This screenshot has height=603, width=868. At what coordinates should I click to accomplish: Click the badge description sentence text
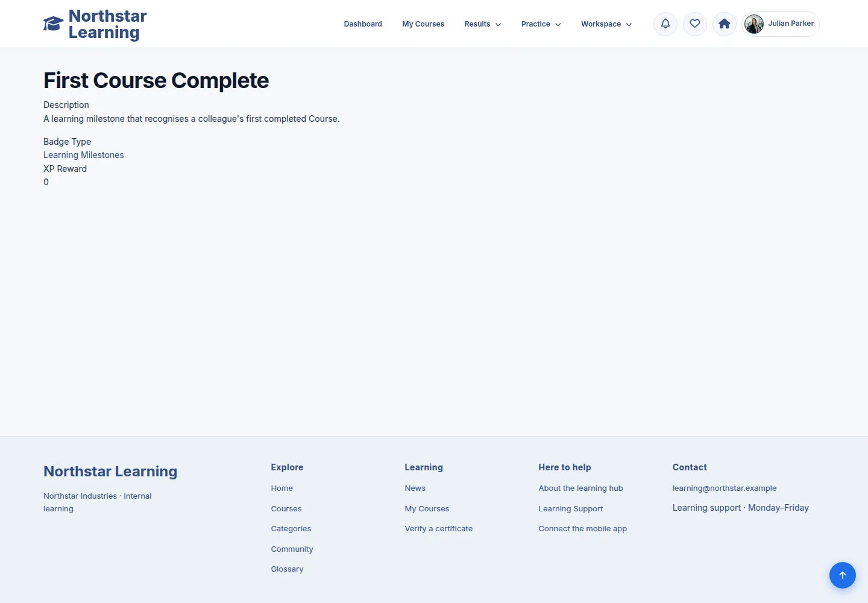tap(192, 119)
